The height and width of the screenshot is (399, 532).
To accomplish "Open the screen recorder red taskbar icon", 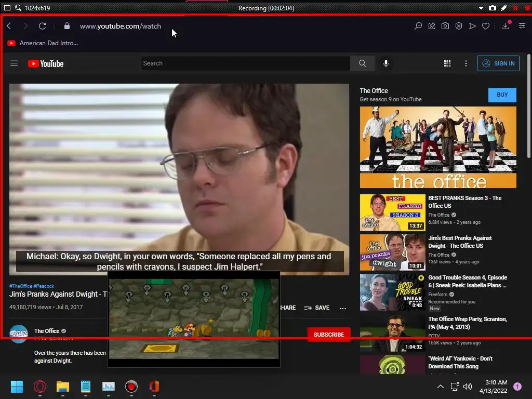I will pos(131,387).
